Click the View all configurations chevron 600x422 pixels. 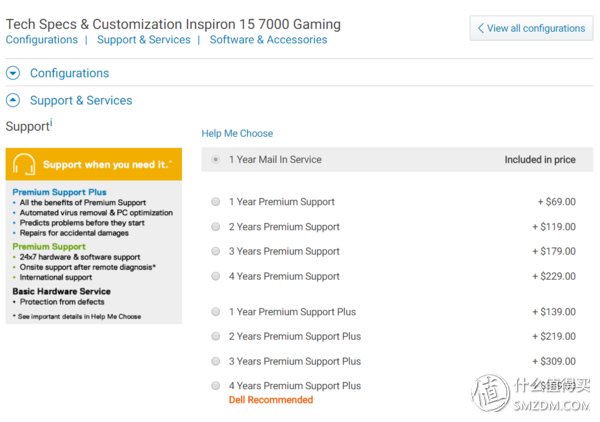click(481, 28)
